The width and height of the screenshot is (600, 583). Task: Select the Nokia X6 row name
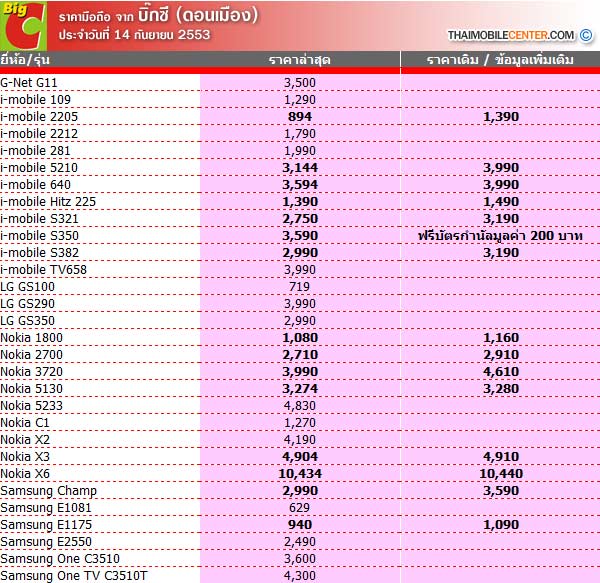[x=25, y=474]
